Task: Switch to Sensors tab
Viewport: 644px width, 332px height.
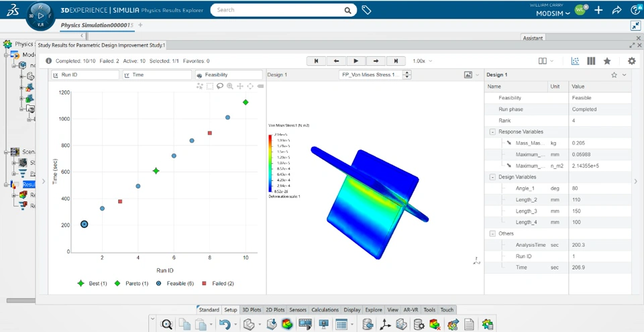Action: pyautogui.click(x=298, y=310)
